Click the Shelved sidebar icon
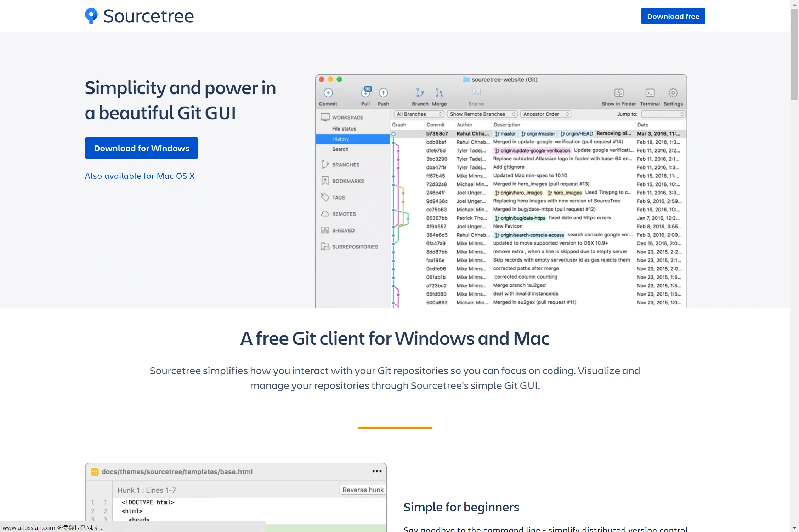The width and height of the screenshot is (799, 532). 325,230
